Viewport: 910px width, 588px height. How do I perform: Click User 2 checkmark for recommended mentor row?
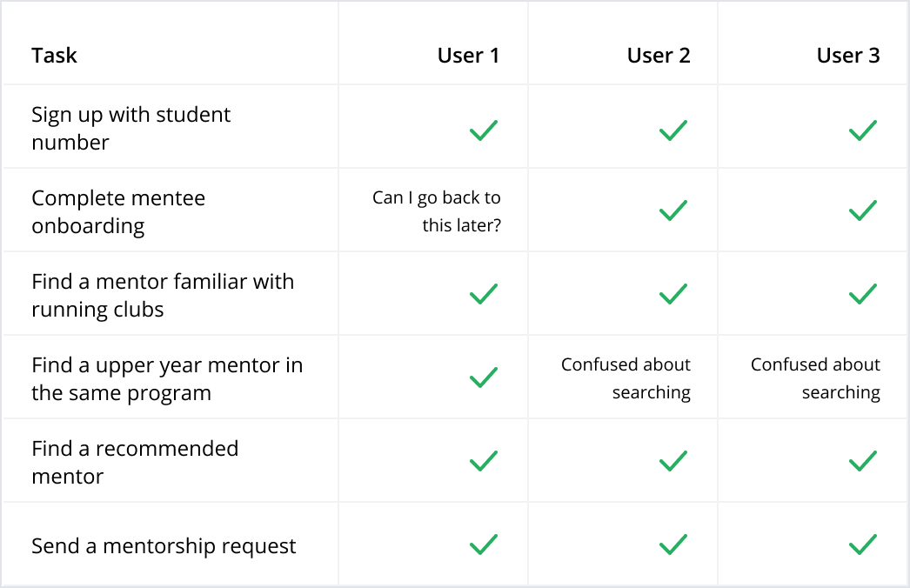click(673, 461)
